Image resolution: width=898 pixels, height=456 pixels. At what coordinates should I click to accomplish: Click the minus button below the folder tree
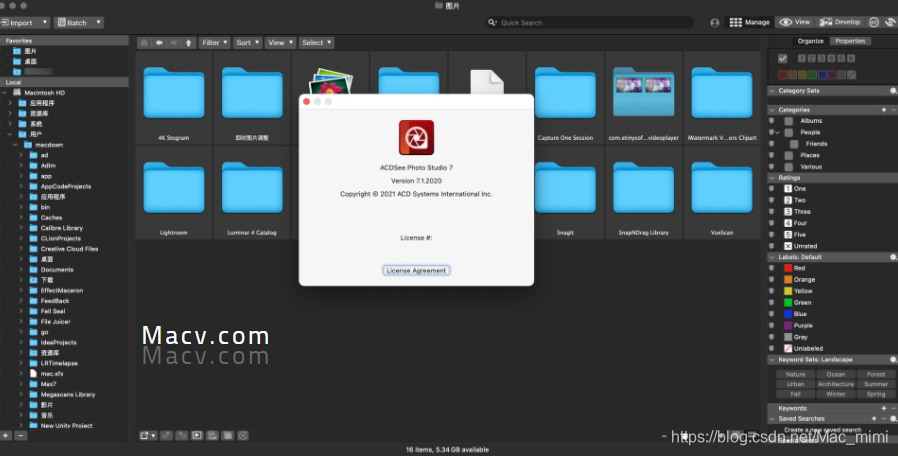click(x=21, y=435)
